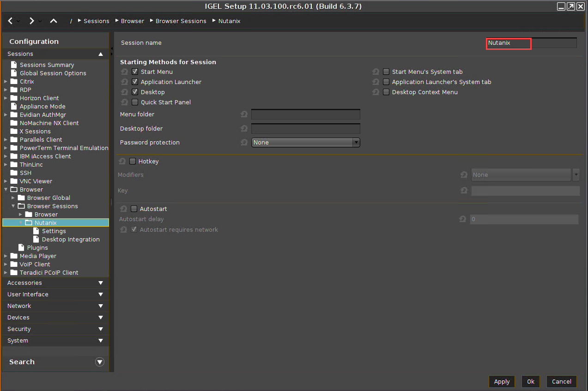Click reset icon beside Password protection dropdown
The image size is (588, 391).
pos(244,143)
